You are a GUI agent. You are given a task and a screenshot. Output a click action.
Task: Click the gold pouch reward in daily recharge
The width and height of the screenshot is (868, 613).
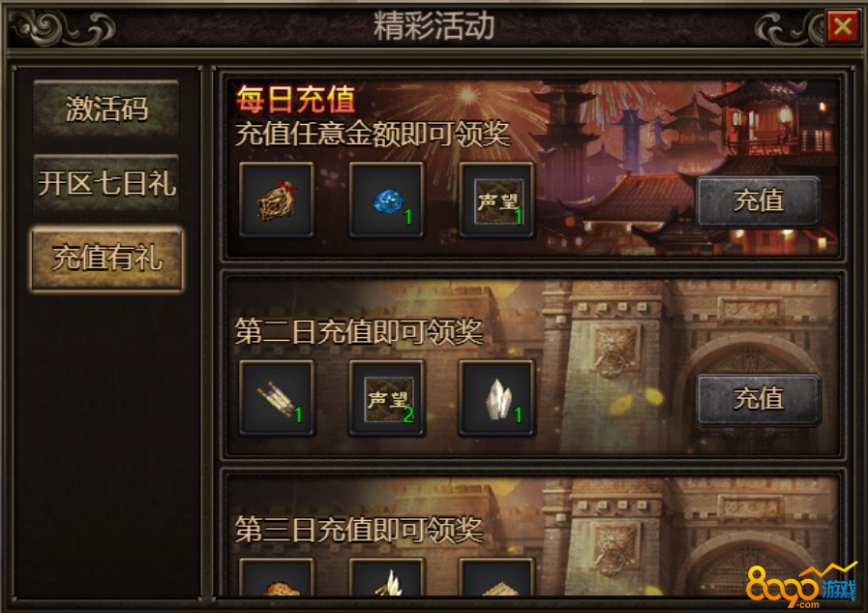(277, 199)
